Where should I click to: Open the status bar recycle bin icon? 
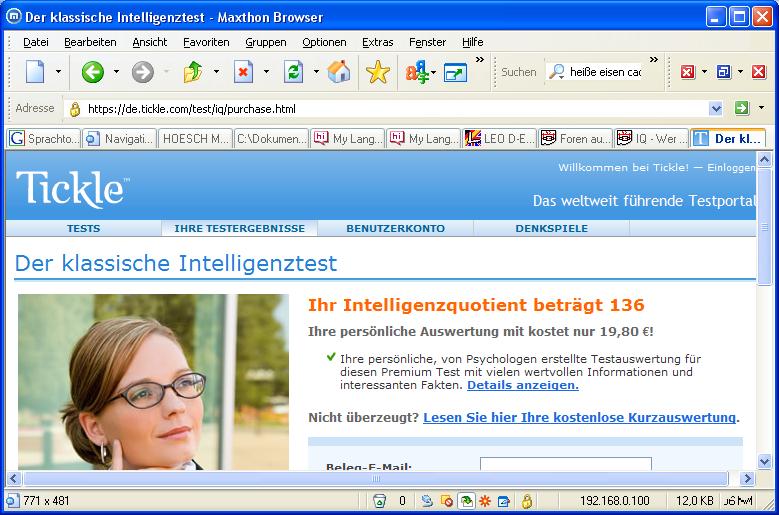pos(380,501)
